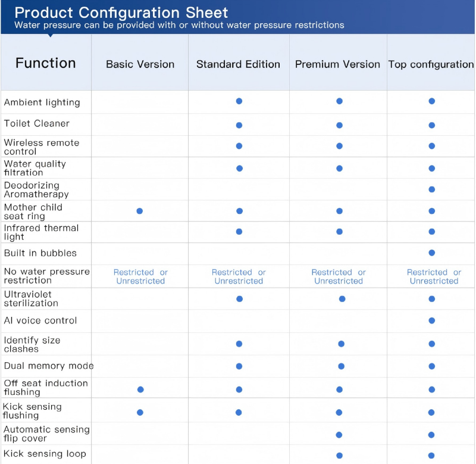Click Standard Edition dot for Ultraviolet sterilization
Viewport: 476px width, 464px height.
tap(239, 299)
